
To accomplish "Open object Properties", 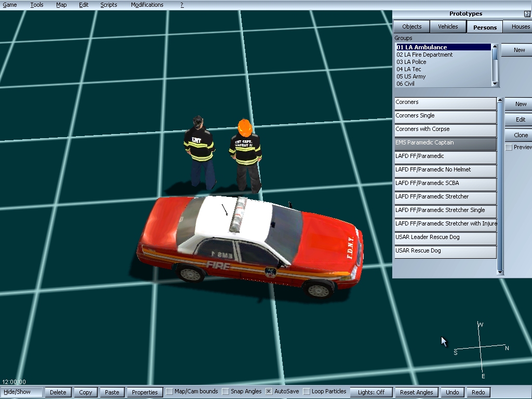I will [x=145, y=392].
